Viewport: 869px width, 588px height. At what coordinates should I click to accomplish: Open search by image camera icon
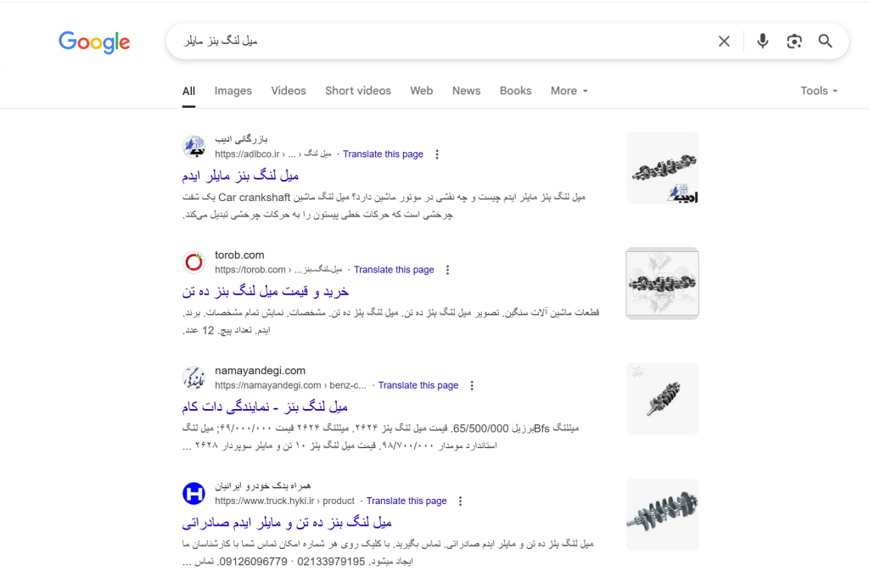794,41
